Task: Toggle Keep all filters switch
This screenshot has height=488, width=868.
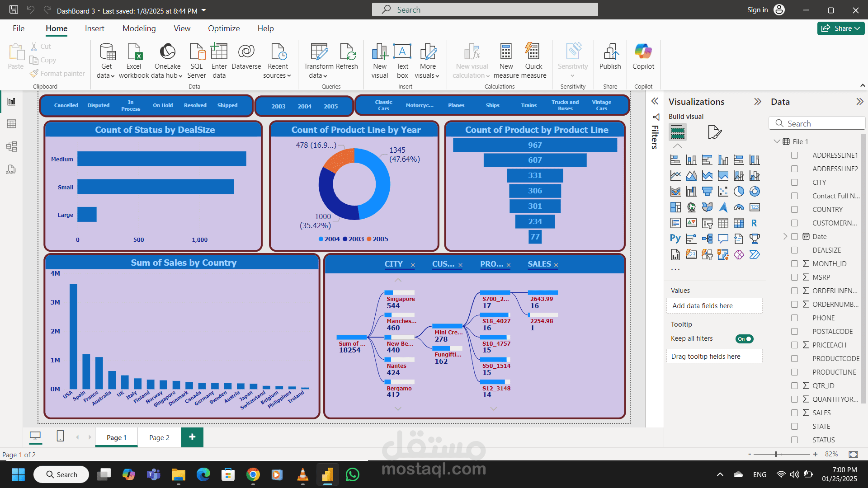Action: click(744, 339)
